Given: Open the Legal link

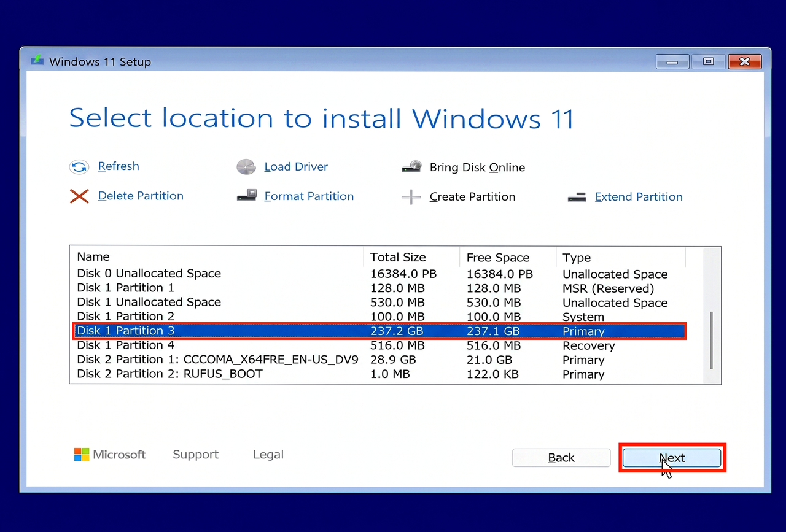Looking at the screenshot, I should 268,455.
